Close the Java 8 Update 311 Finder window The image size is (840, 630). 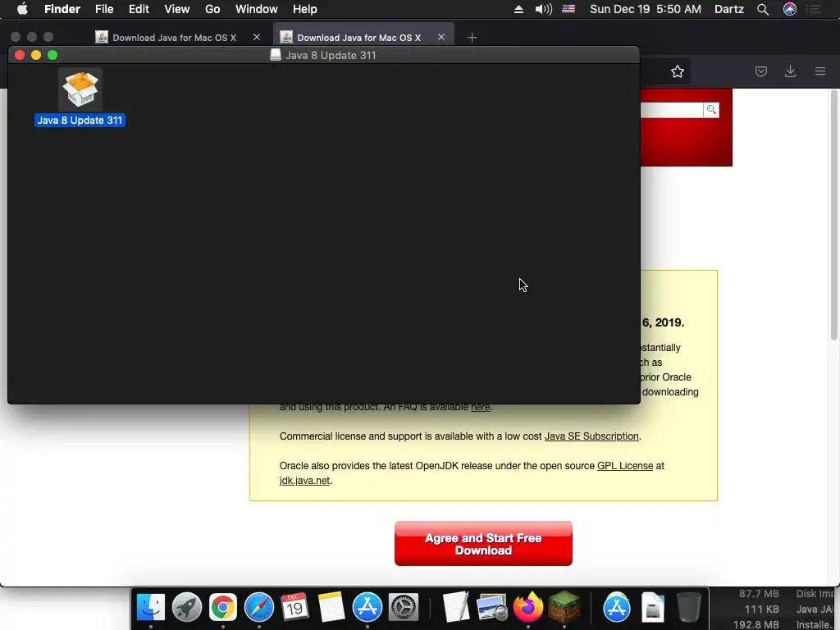pos(20,55)
